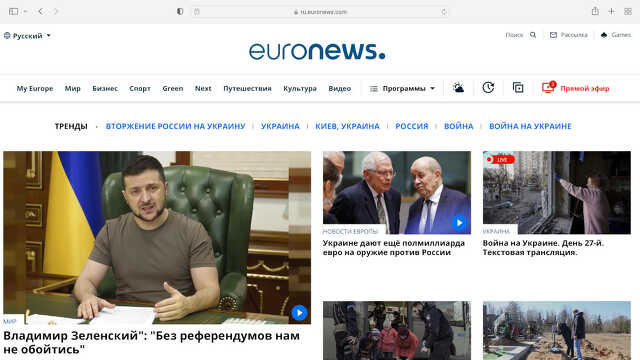Image resolution: width=640 pixels, height=360 pixels.
Task: Click the weather forecast icon
Action: [458, 88]
